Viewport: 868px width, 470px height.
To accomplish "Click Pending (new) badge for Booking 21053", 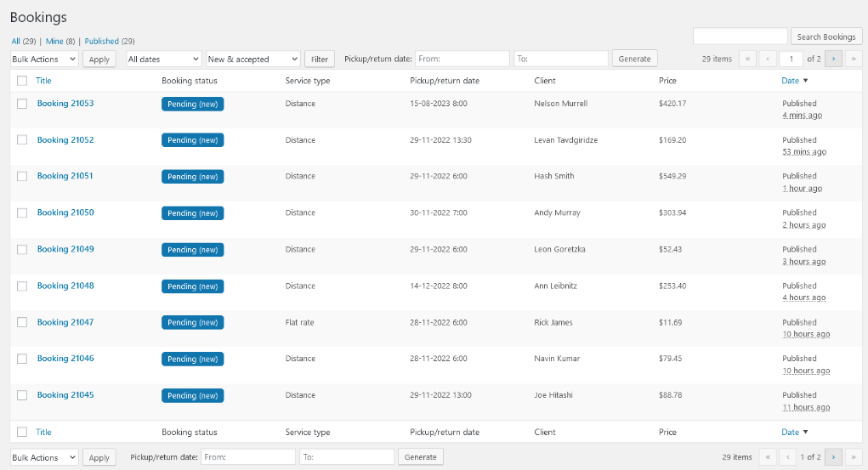I will coord(193,104).
